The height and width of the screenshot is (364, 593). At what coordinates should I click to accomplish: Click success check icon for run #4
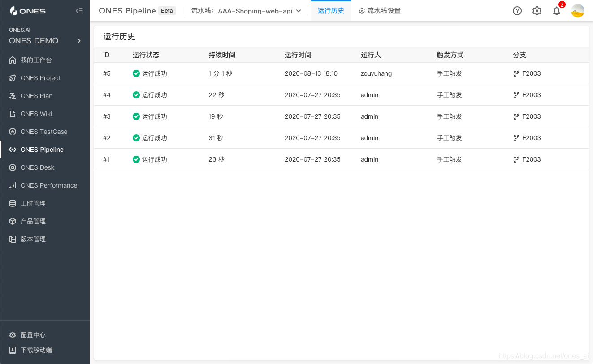136,95
